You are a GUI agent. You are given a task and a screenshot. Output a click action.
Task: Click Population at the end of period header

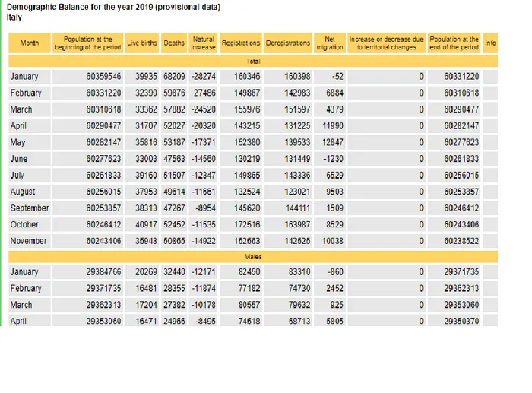(x=454, y=43)
